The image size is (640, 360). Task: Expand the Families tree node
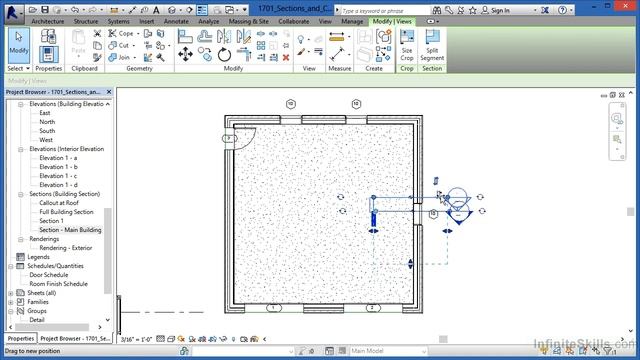tap(11, 302)
